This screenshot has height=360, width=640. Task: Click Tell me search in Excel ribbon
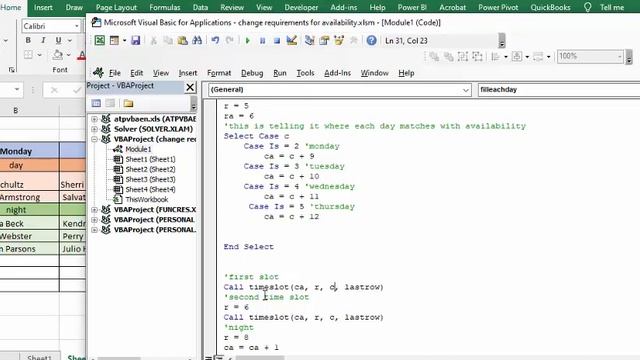pos(612,7)
